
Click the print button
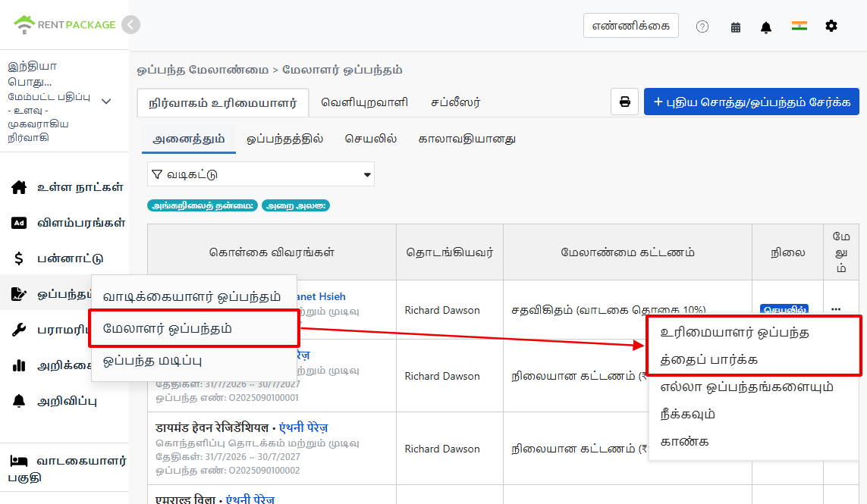click(x=625, y=102)
